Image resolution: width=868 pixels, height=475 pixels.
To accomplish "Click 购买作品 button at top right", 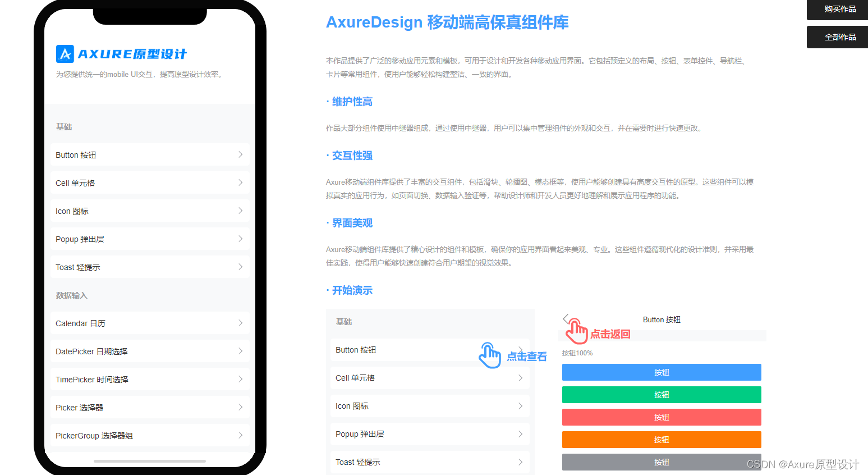I will (x=837, y=10).
